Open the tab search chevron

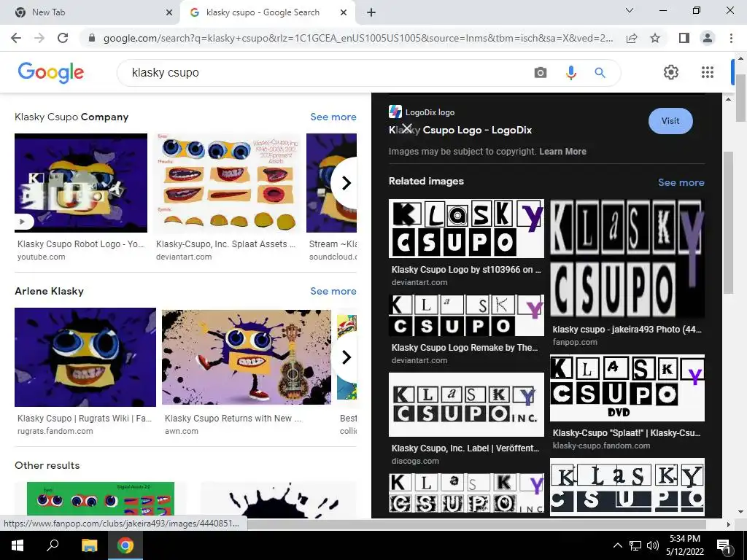[630, 10]
